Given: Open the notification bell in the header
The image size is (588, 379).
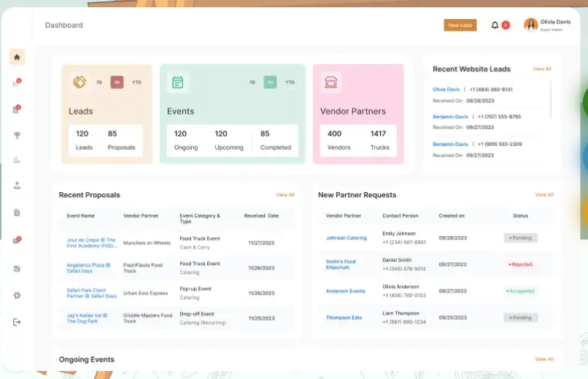Looking at the screenshot, I should tap(495, 25).
